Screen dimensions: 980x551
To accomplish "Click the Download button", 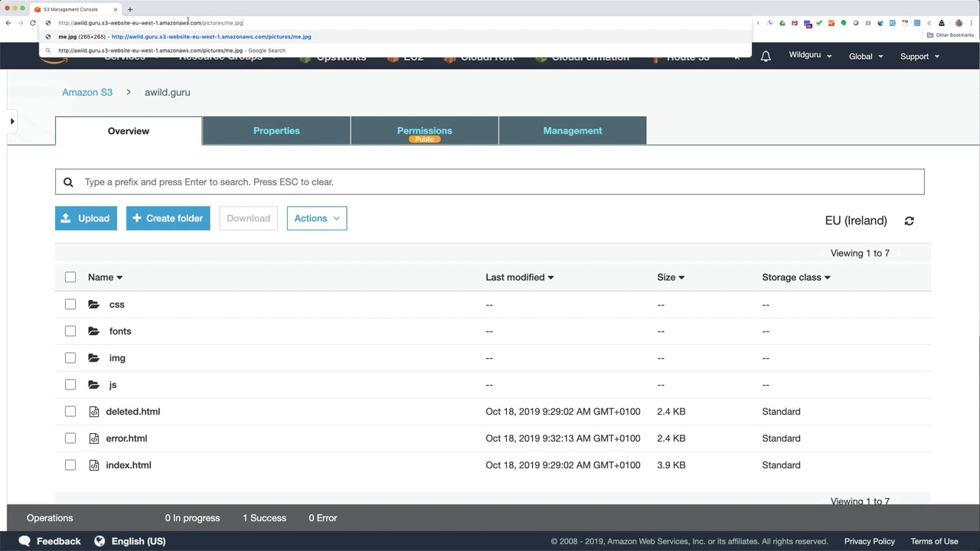I will pyautogui.click(x=248, y=218).
